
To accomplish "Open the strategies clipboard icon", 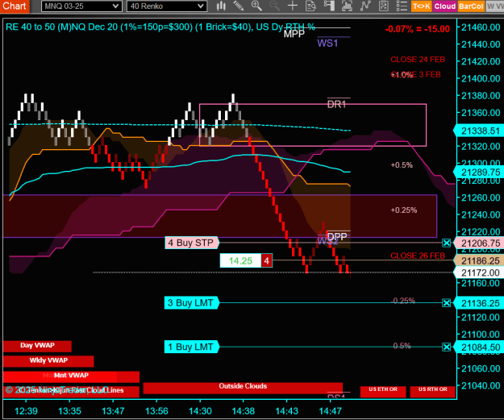I will tap(384, 6).
